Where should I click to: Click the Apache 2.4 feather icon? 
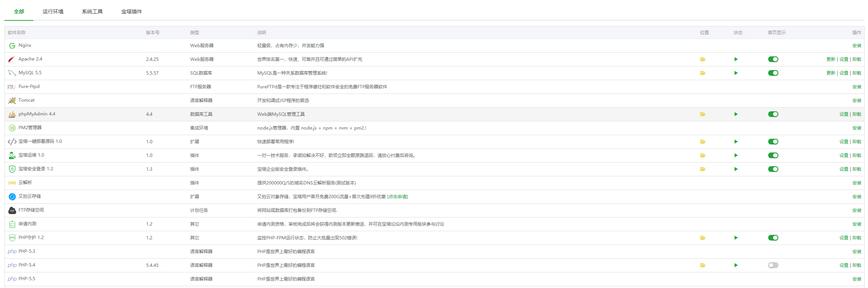[x=12, y=59]
